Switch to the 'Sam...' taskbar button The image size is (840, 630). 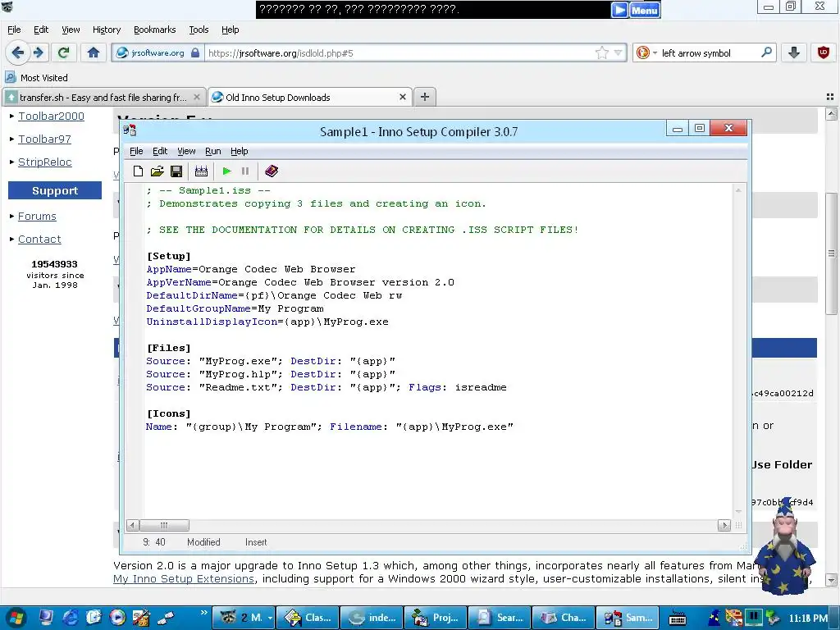[x=627, y=618]
